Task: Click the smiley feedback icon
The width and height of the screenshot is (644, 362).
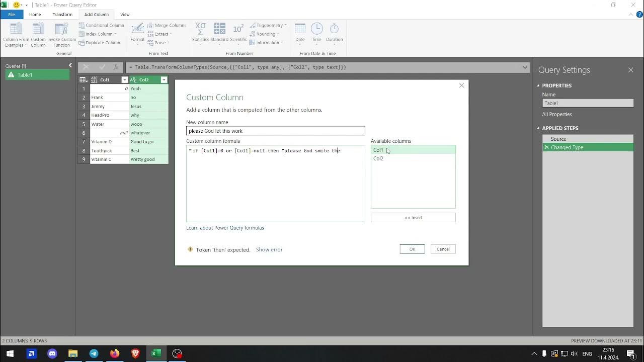Action: pyautogui.click(x=17, y=5)
